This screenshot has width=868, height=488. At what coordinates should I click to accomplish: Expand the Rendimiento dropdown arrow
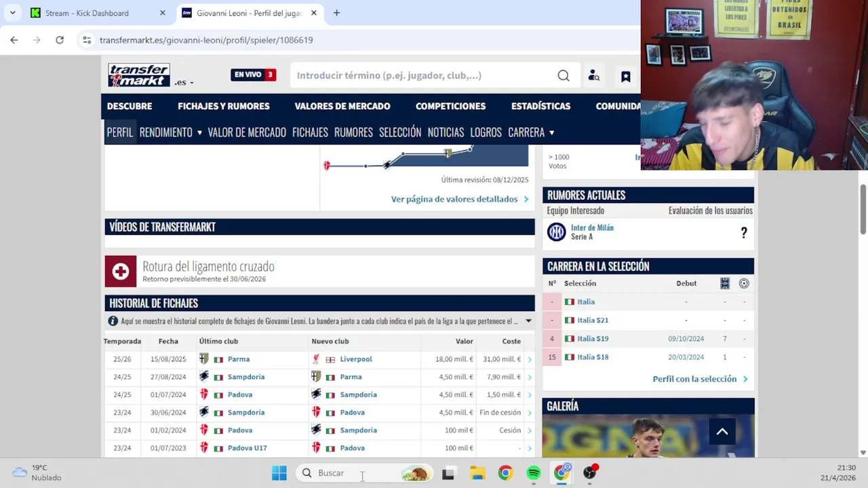[x=199, y=133]
